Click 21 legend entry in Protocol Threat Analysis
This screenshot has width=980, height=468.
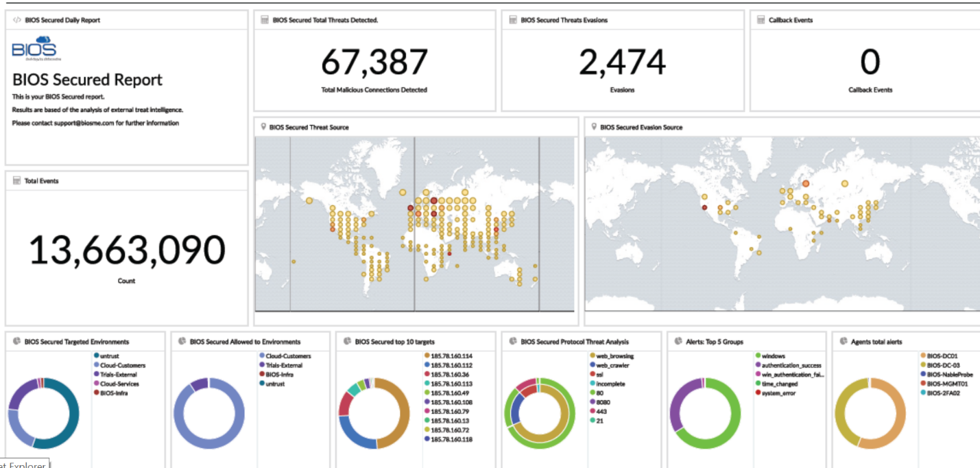[x=595, y=421]
